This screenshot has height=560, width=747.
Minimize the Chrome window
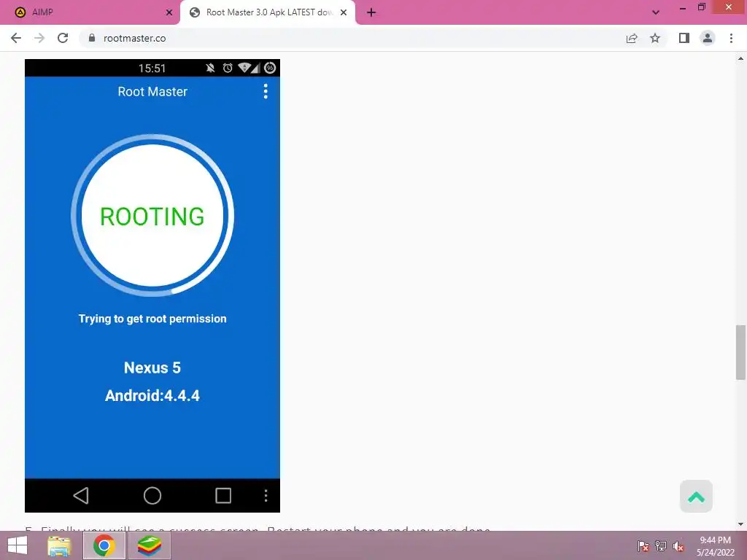(x=682, y=7)
